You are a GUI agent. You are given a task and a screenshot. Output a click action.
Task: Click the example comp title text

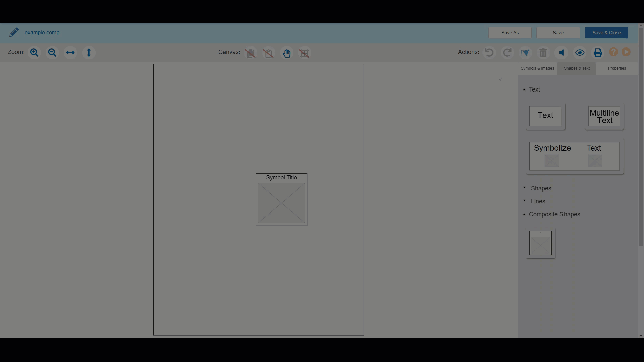[42, 32]
